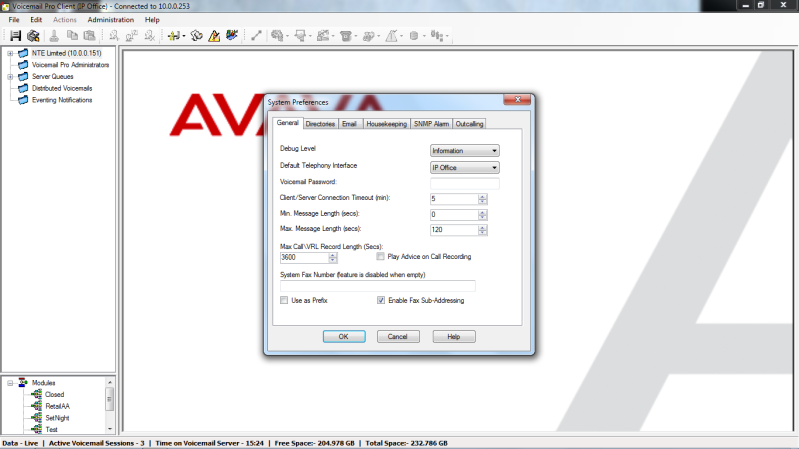Open the Help menu in menu bar
The height and width of the screenshot is (449, 799).
pyautogui.click(x=152, y=20)
